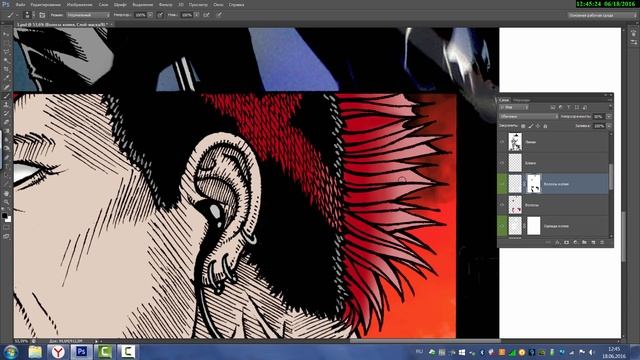Add a layer style with the fx icon
The width and height of the screenshot is (640, 360).
pos(557,242)
